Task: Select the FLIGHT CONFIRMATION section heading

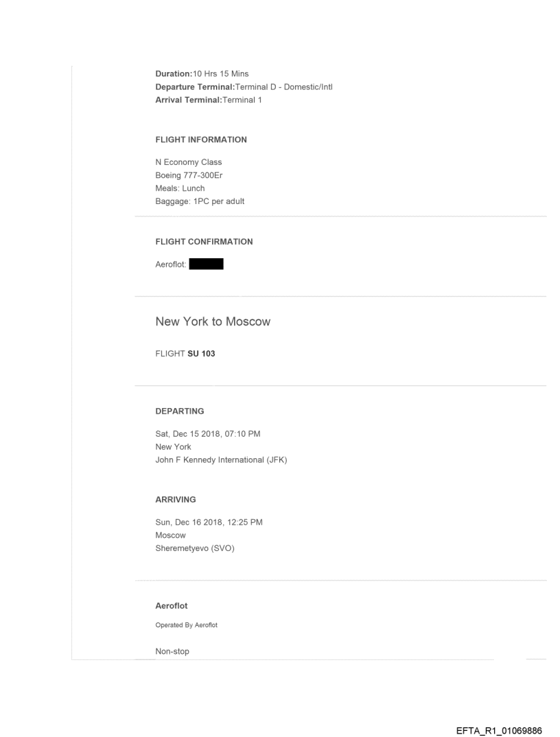Action: coord(205,242)
